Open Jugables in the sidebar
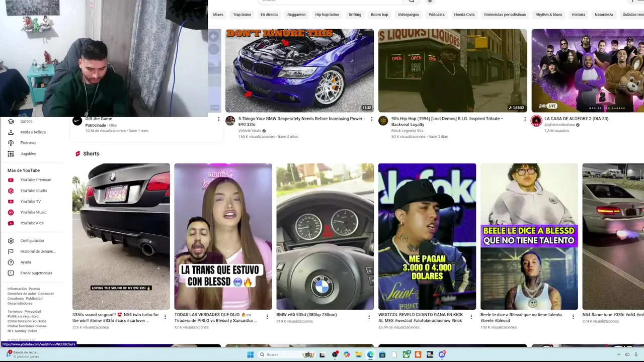Image resolution: width=644 pixels, height=362 pixels. 28,154
